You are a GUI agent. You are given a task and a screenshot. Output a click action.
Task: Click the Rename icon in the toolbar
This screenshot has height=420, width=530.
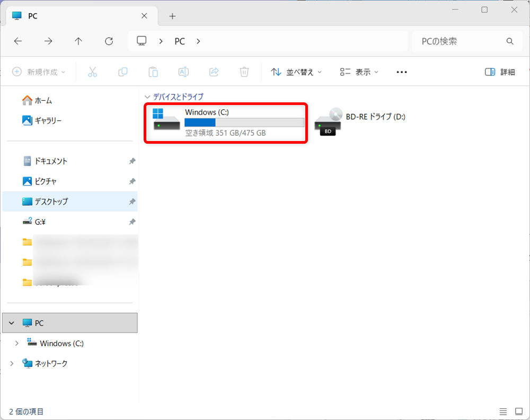point(183,72)
